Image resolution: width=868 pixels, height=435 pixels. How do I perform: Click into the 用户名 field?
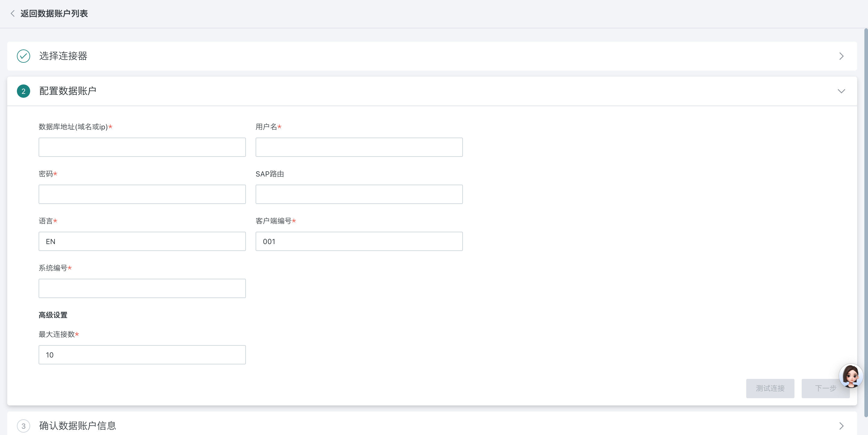(x=359, y=147)
